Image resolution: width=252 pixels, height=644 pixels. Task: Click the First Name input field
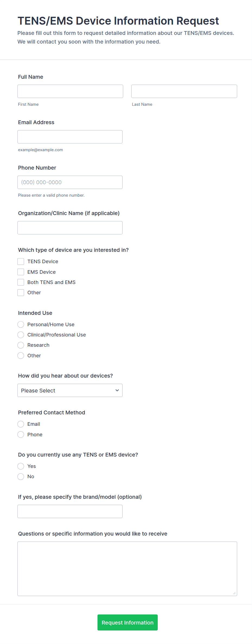(x=70, y=91)
